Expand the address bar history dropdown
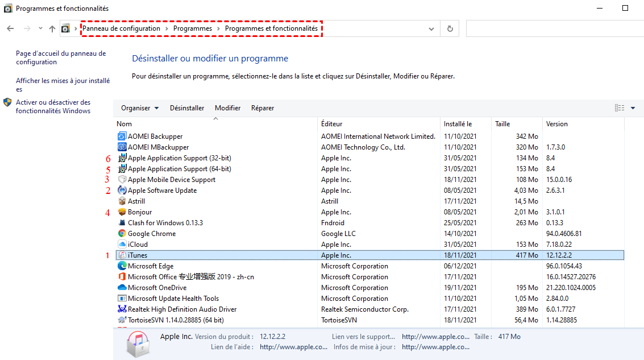Screen dimensions: 644x360 [431, 29]
